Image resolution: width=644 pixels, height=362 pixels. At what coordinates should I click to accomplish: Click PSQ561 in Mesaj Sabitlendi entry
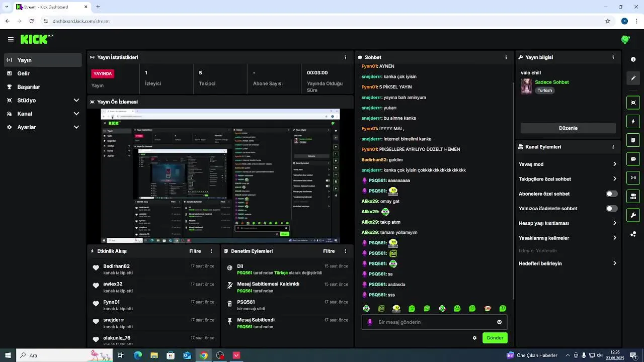coord(245,327)
